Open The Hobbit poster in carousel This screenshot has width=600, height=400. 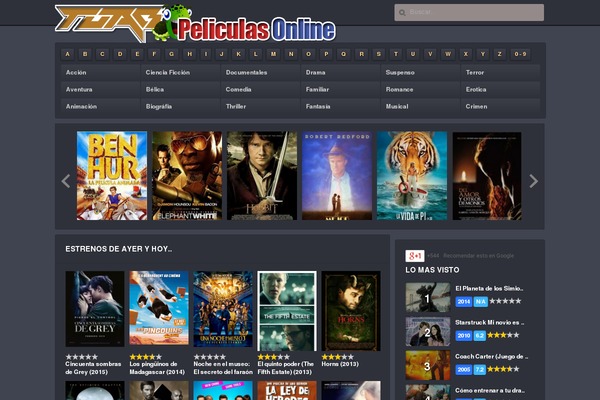[x=262, y=176]
